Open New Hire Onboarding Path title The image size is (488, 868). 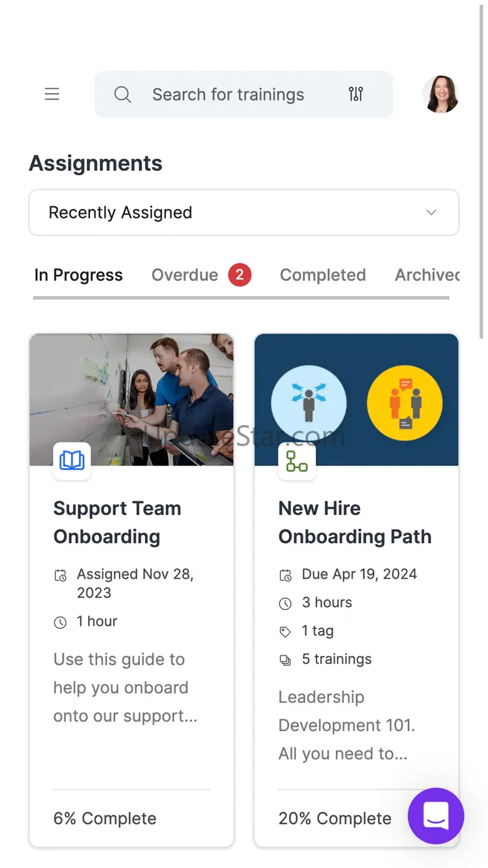(355, 523)
